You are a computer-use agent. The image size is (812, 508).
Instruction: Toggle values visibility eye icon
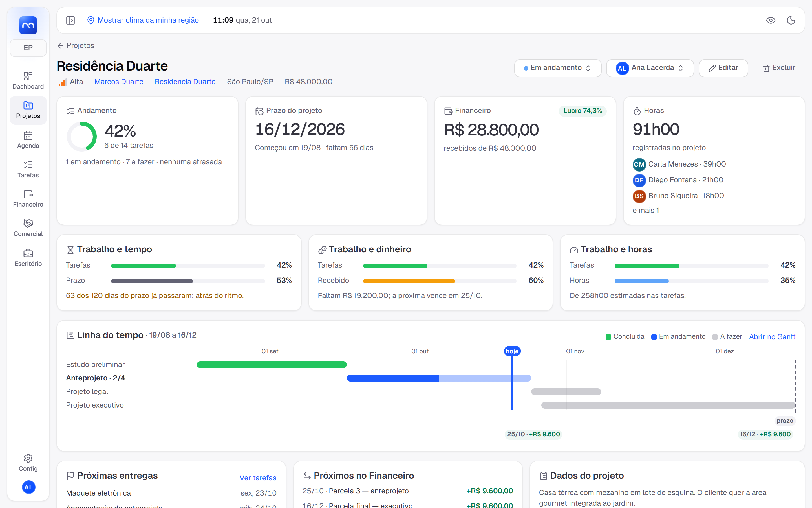point(771,20)
